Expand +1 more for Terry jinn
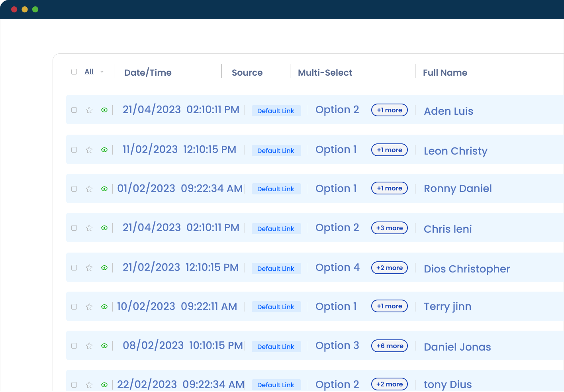 tap(390, 306)
